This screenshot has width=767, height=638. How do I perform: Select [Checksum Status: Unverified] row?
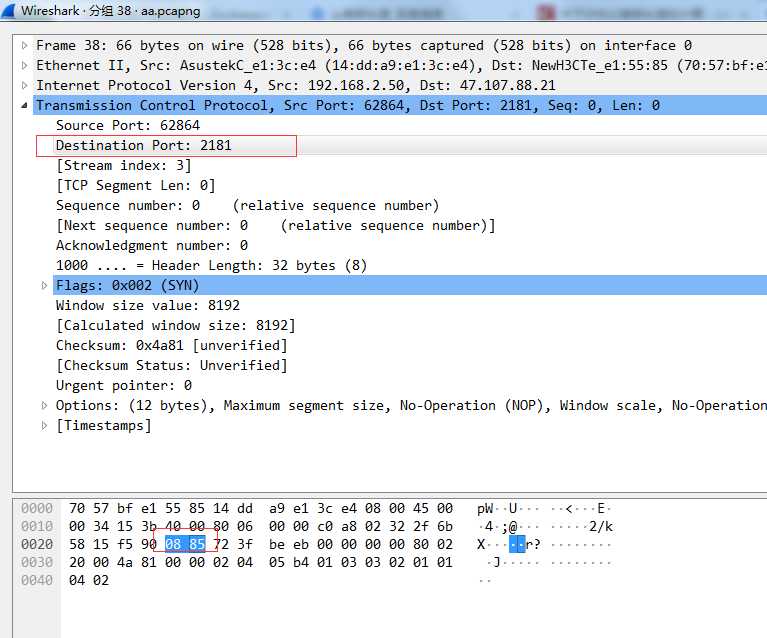(x=171, y=365)
